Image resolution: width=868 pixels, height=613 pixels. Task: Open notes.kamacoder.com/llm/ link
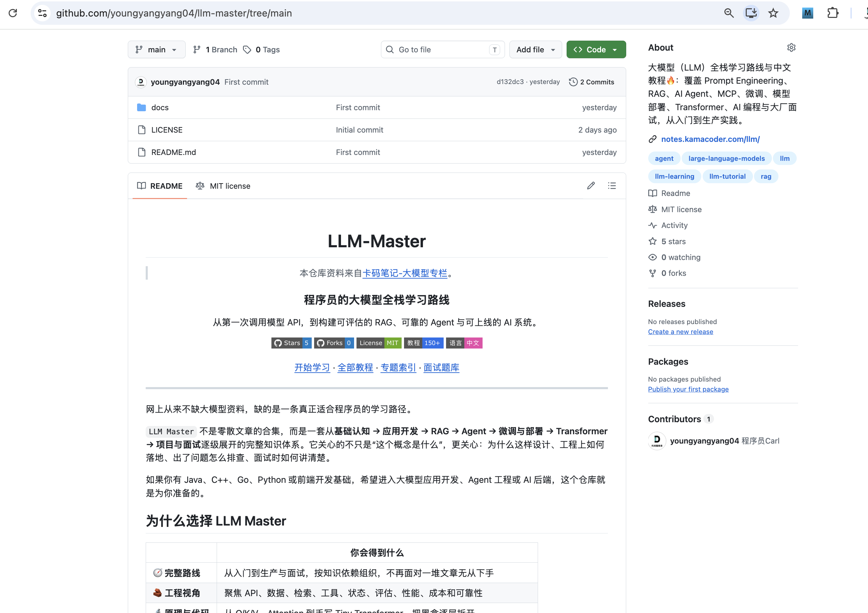click(710, 139)
